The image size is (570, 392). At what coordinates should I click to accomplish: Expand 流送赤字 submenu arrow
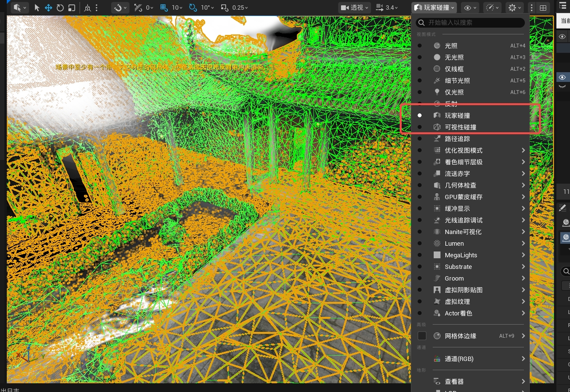(523, 173)
